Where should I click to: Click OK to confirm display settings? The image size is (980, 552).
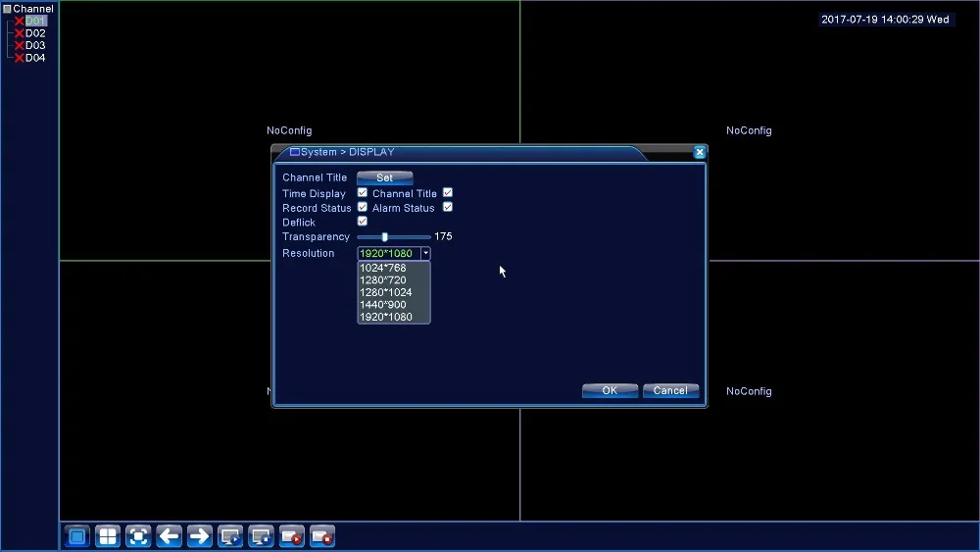(610, 390)
